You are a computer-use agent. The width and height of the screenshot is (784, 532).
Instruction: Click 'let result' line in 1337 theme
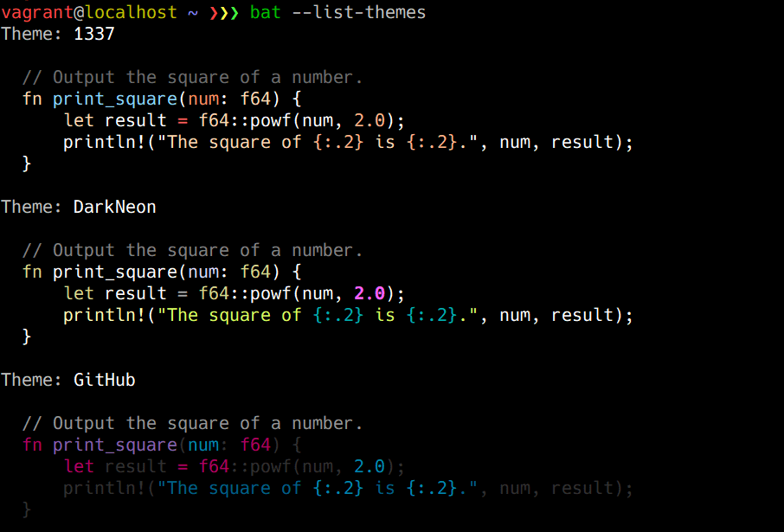234,120
